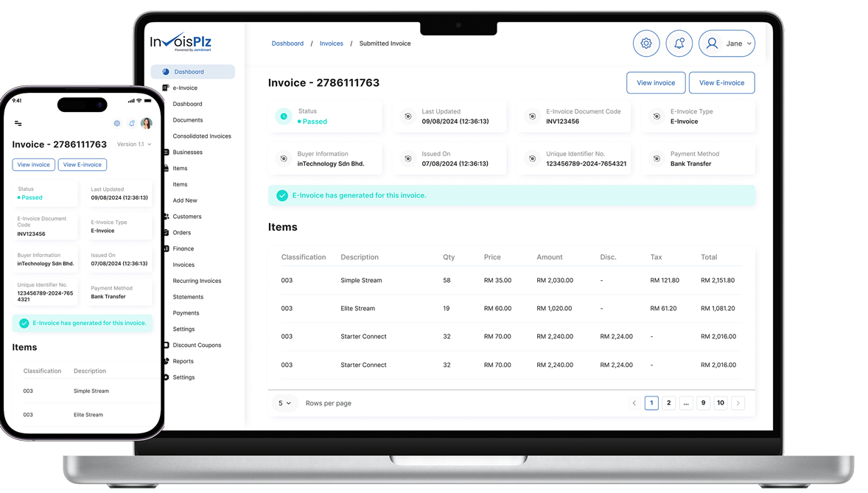This screenshot has width=868, height=493.
Task: Click the Dashboard pie chart icon in sidebar
Action: 166,72
